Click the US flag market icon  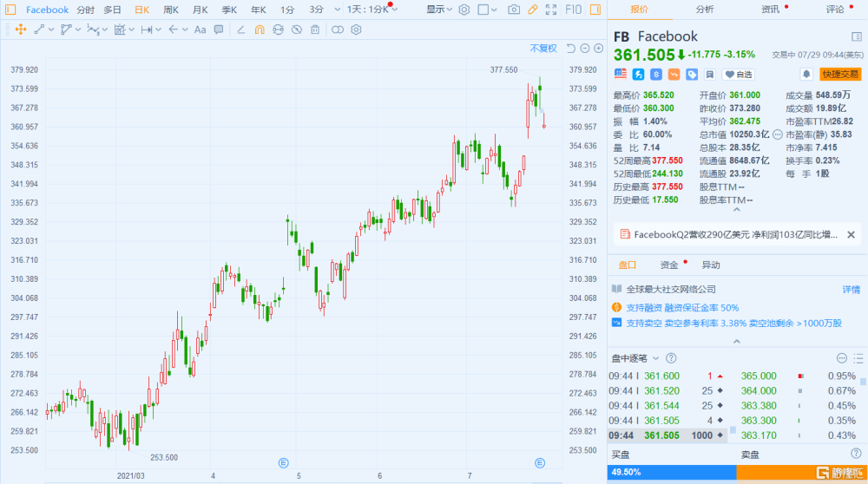[x=620, y=74]
